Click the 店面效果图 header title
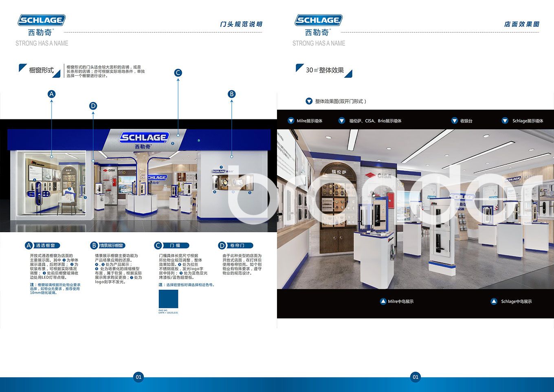The width and height of the screenshot is (554, 392). (522, 24)
